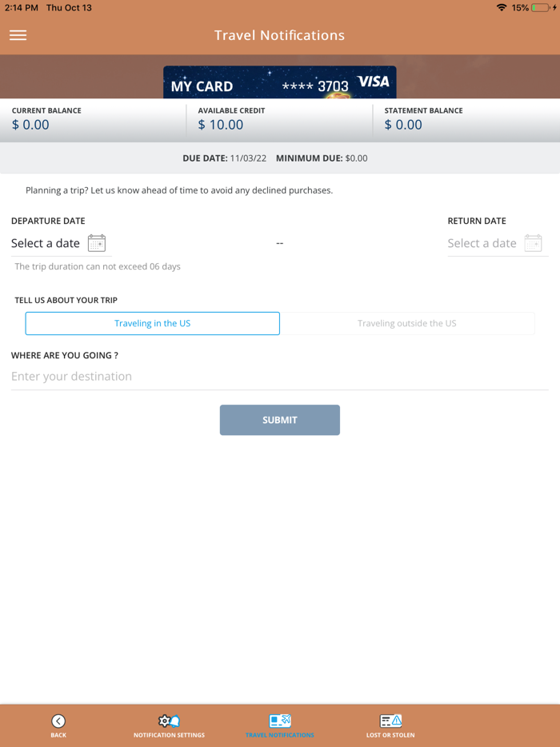Select Traveling outside the US option
The width and height of the screenshot is (560, 747).
(x=407, y=323)
